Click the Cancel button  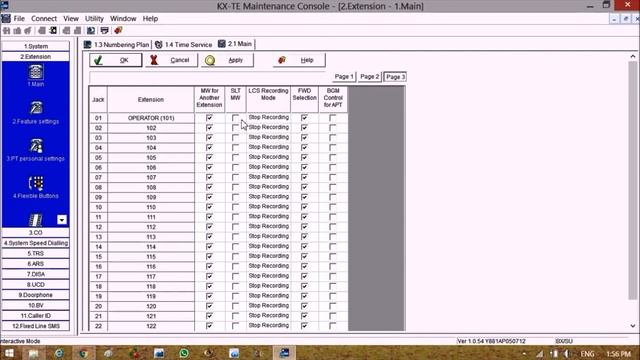tap(171, 60)
